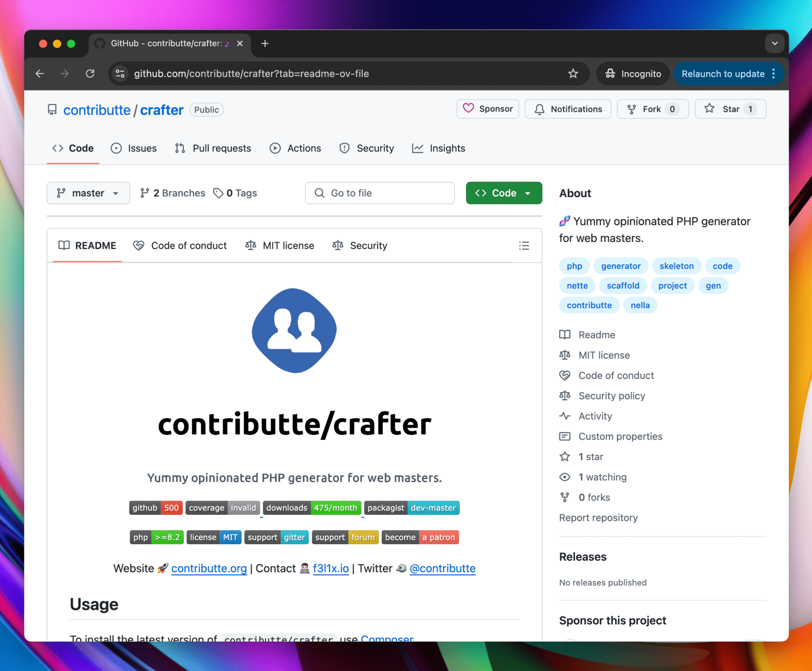Open the Code of conduct file tab

pyautogui.click(x=180, y=246)
